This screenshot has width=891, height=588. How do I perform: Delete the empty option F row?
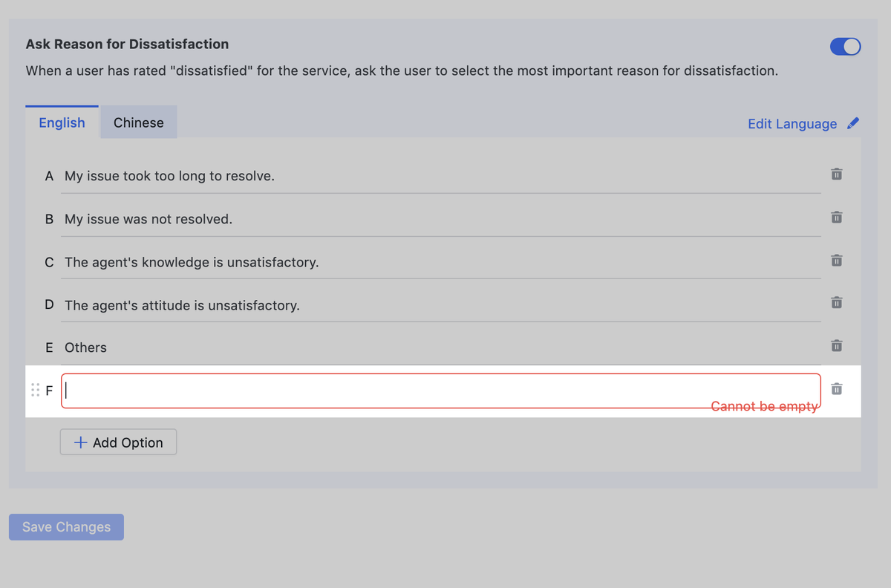pyautogui.click(x=836, y=389)
